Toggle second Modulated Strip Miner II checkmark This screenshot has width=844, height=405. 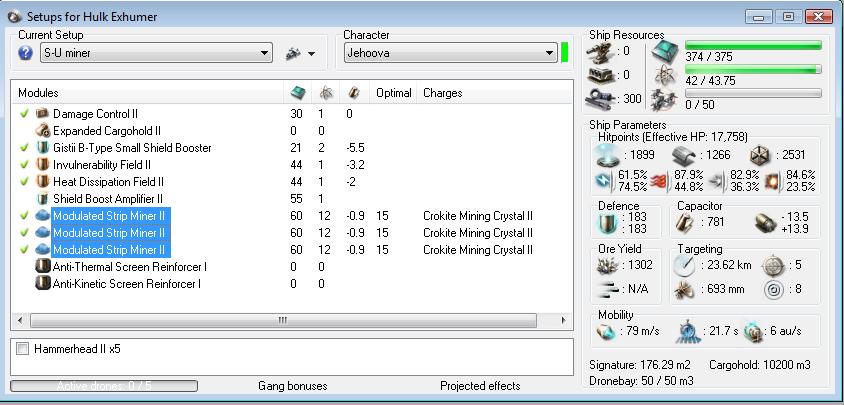pos(24,233)
